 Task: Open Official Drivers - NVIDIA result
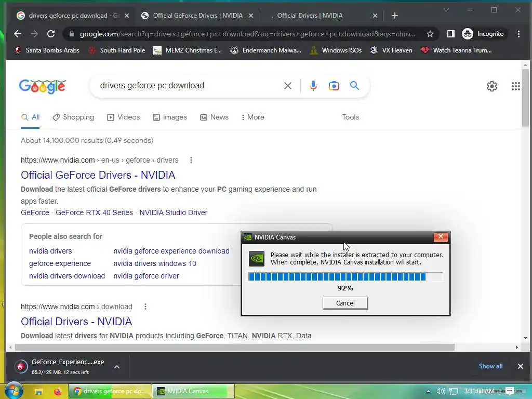(x=76, y=322)
